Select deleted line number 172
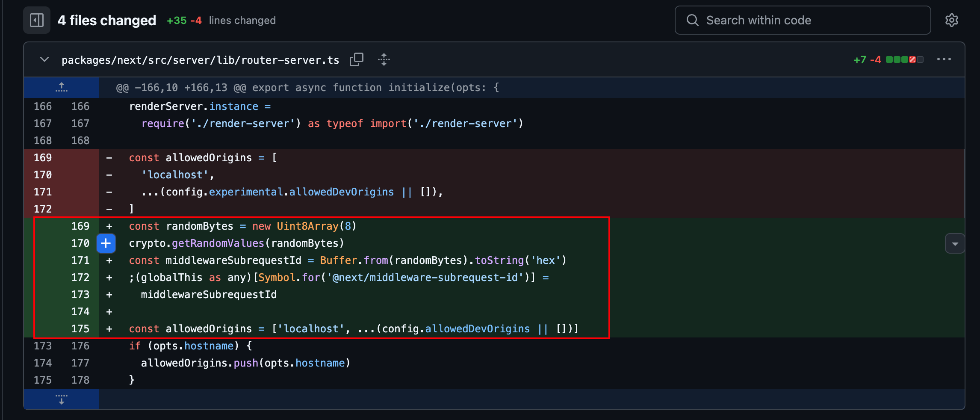980x420 pixels. 43,209
